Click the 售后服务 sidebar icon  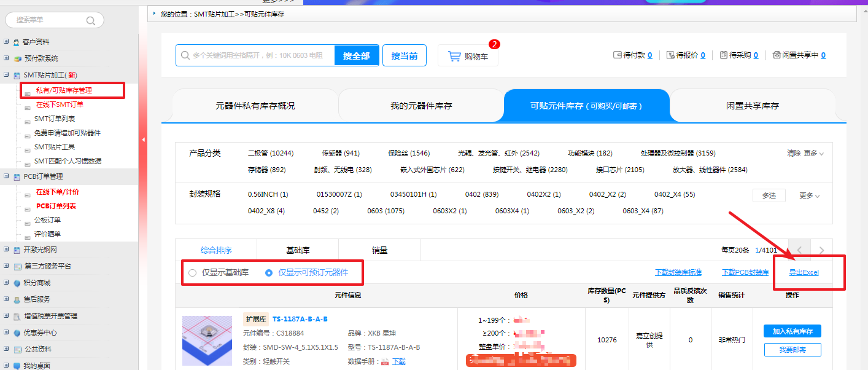17,299
